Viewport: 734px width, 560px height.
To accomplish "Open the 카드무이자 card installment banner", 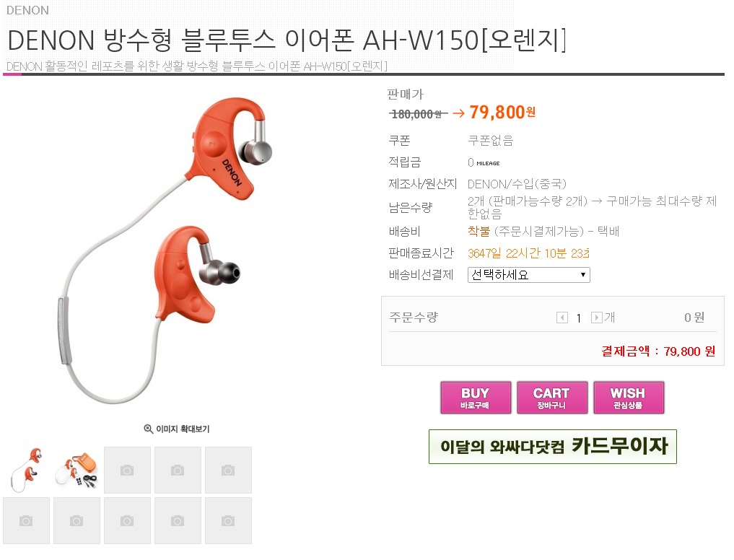I will click(552, 447).
